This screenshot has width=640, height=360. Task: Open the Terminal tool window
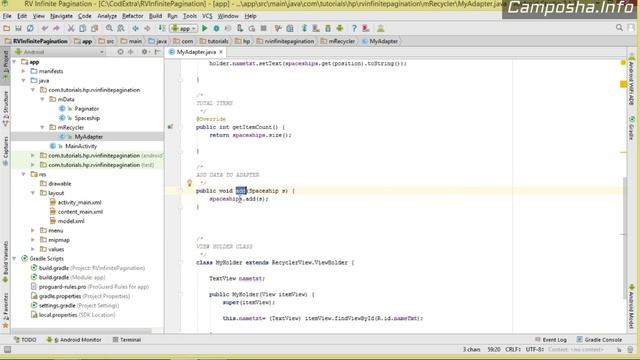(x=127, y=340)
